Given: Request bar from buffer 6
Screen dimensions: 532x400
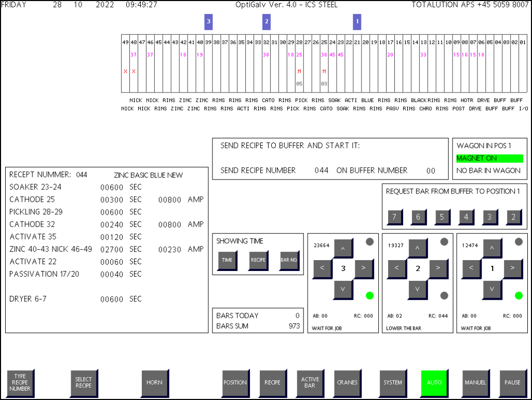Looking at the screenshot, I should click(418, 217).
